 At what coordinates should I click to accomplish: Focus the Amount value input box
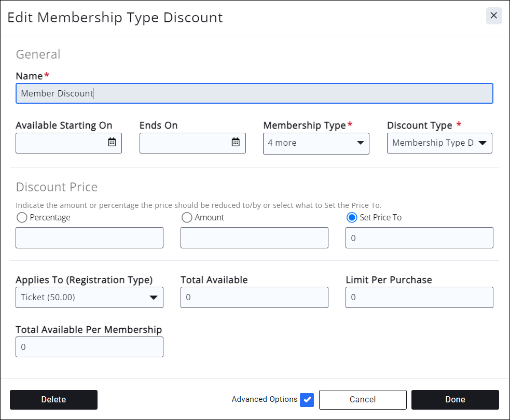click(x=254, y=238)
